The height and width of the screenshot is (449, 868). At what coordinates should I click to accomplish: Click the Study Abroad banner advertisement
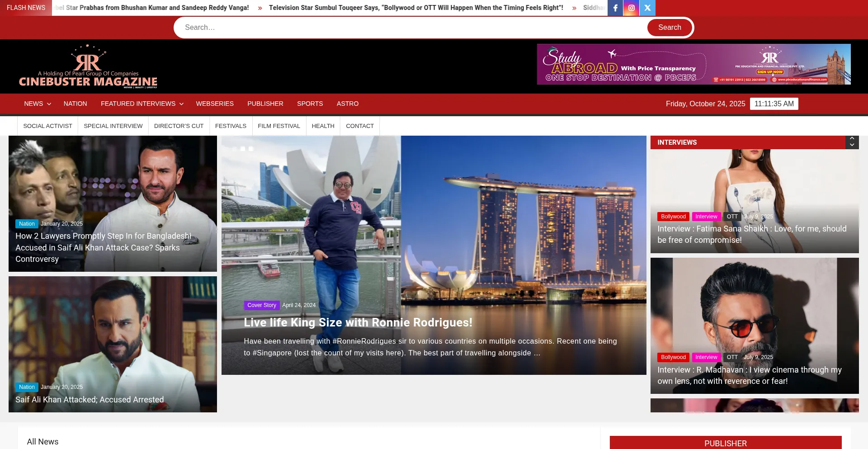point(693,64)
